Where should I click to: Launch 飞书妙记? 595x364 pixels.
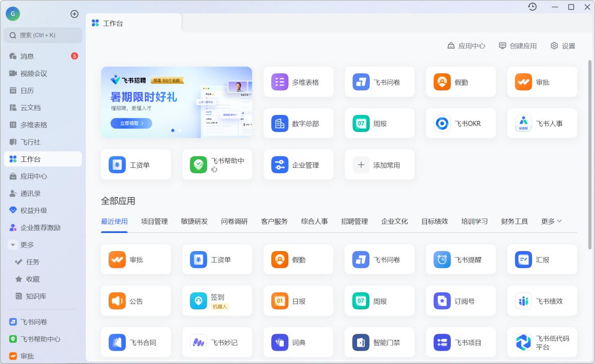217,342
